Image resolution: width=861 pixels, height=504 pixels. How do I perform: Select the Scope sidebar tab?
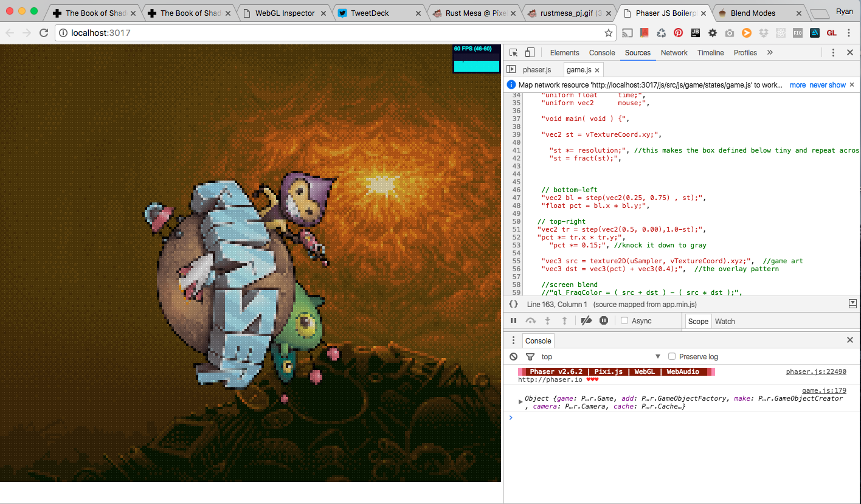(x=698, y=322)
